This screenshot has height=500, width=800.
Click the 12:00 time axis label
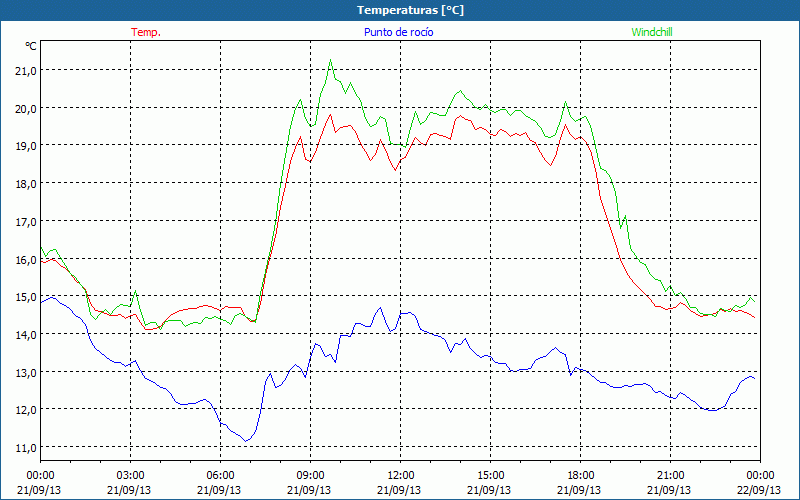(401, 476)
